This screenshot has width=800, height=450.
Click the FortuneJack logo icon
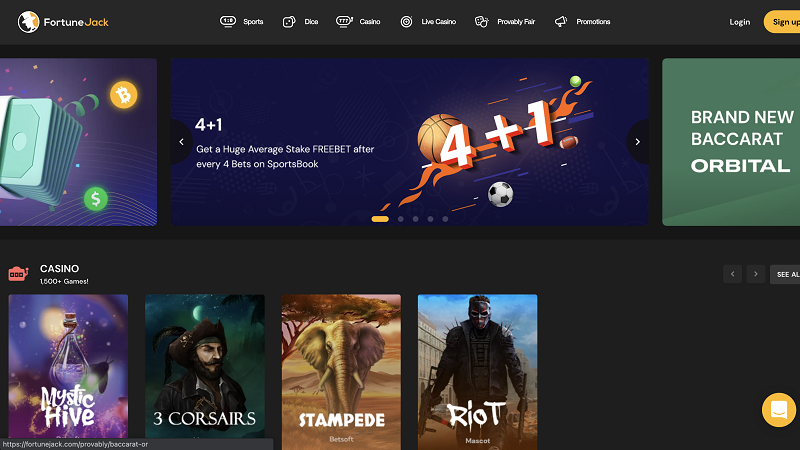click(28, 22)
